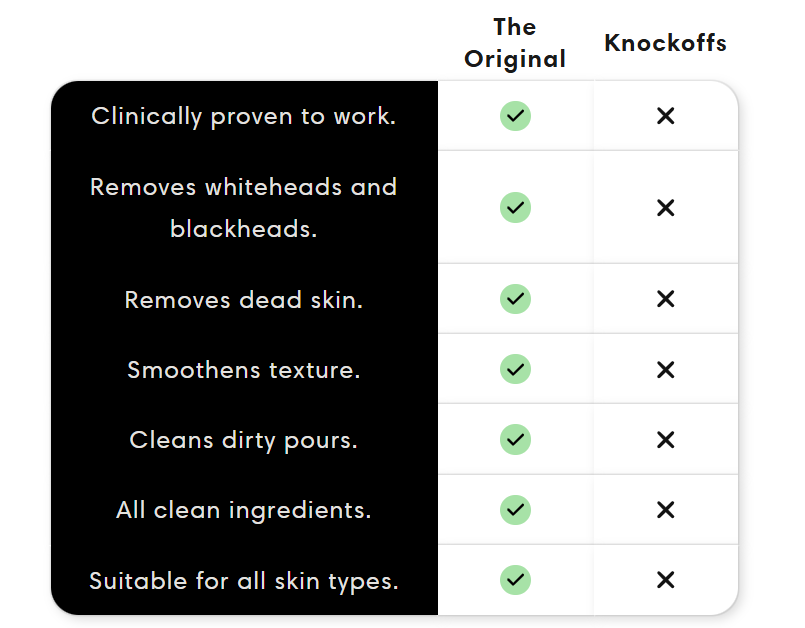Click "Suitable for all skin types." text
805x628 pixels.
[244, 580]
